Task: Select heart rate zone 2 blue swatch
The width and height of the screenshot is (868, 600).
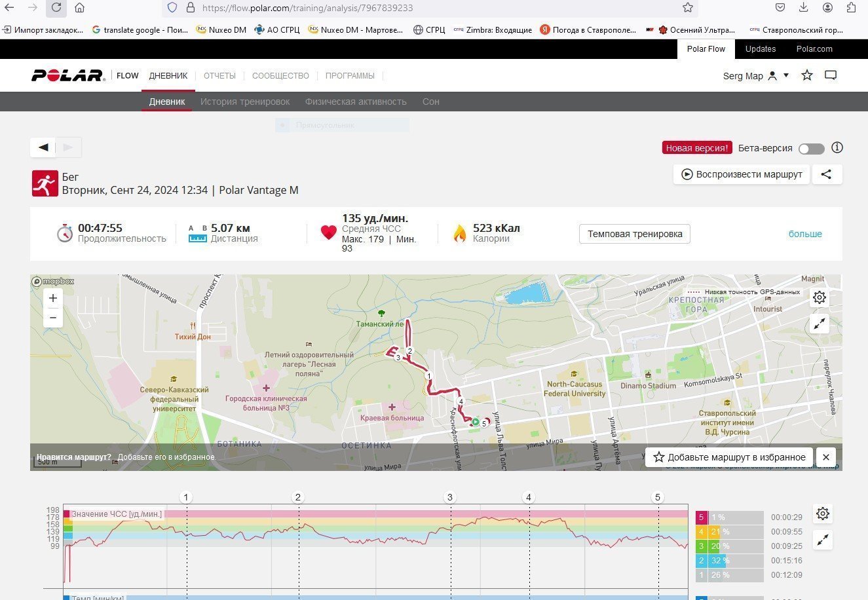Action: point(702,561)
